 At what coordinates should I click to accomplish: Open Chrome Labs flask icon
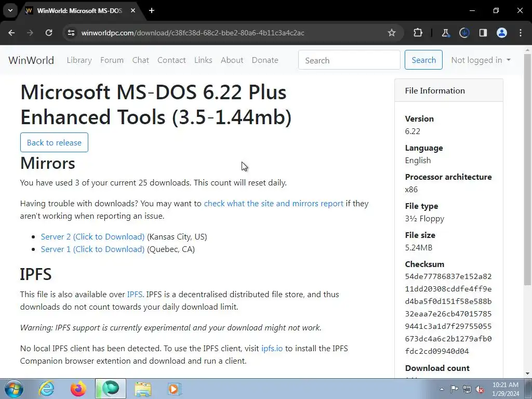[445, 33]
